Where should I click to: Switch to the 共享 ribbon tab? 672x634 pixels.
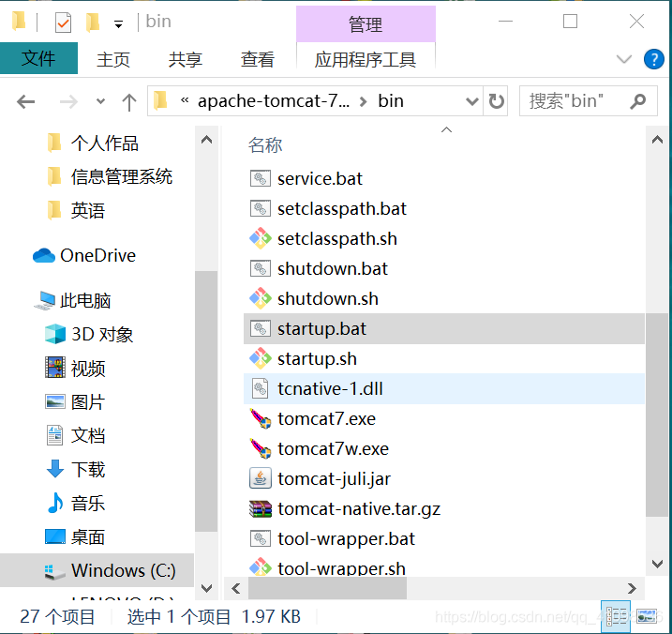(x=186, y=59)
